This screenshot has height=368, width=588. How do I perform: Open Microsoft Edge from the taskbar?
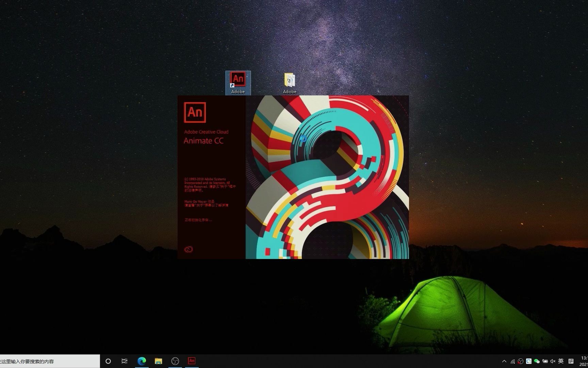point(142,361)
